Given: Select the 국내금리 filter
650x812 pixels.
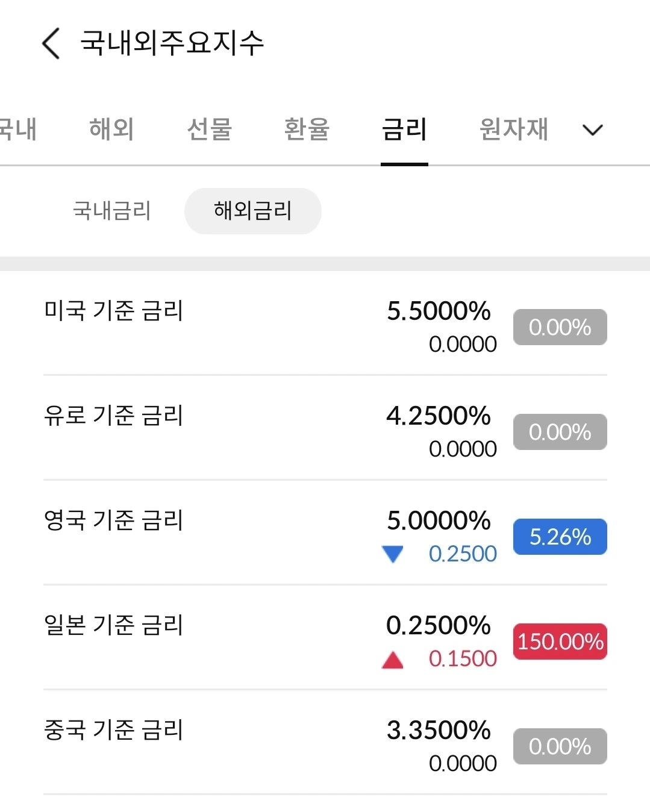Looking at the screenshot, I should coord(111,211).
